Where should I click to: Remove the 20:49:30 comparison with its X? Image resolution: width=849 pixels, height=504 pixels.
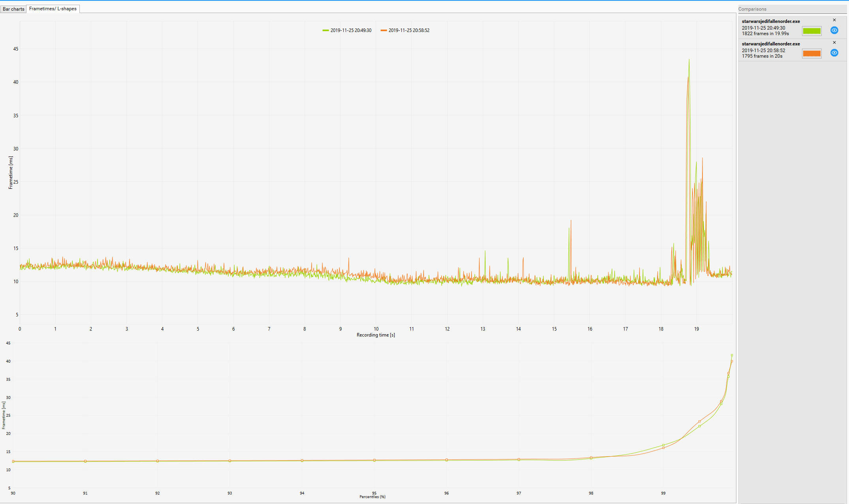pyautogui.click(x=834, y=20)
